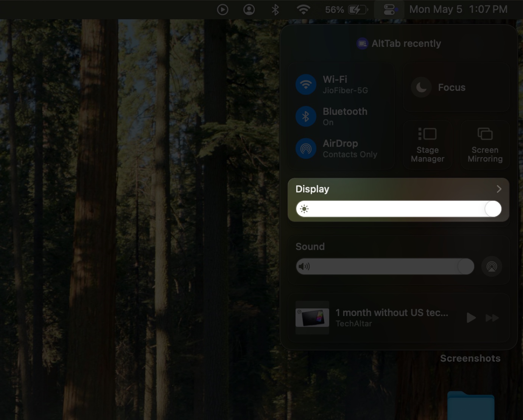Open Control Center from the menu bar
This screenshot has width=523, height=420.
click(389, 9)
